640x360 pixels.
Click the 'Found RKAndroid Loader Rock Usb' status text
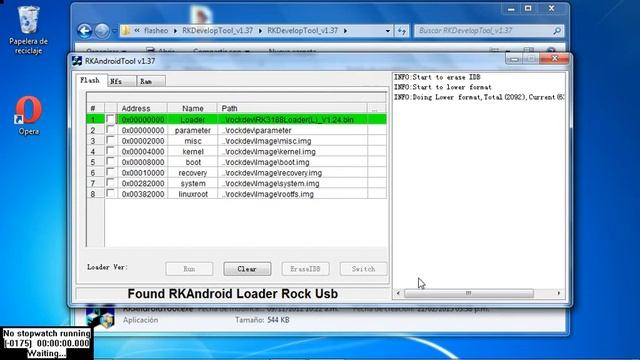[x=233, y=293]
